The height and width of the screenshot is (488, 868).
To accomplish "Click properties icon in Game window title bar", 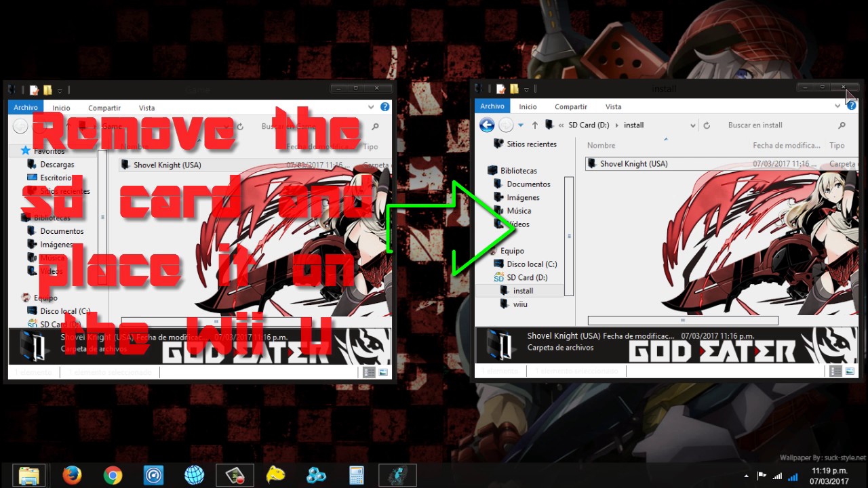I will tap(34, 90).
